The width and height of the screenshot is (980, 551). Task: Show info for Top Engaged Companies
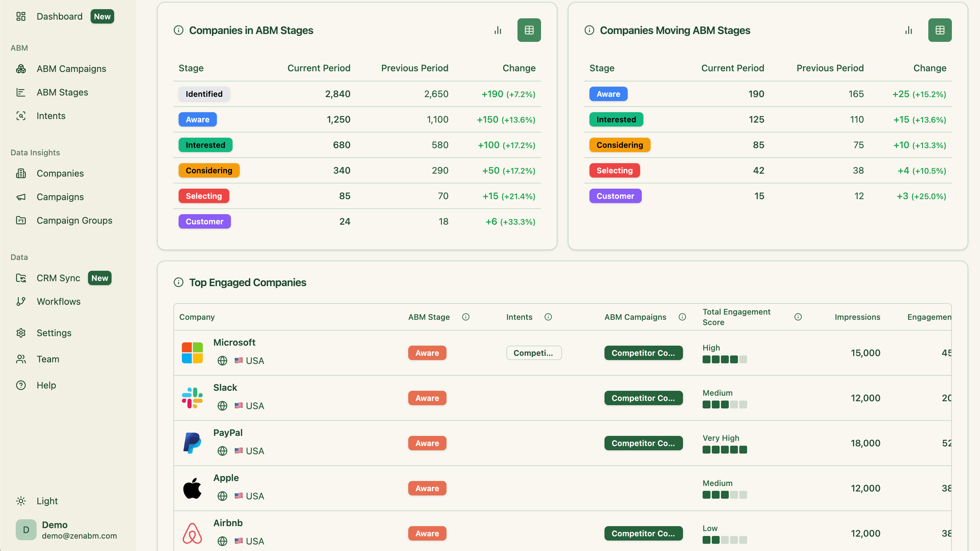(178, 282)
